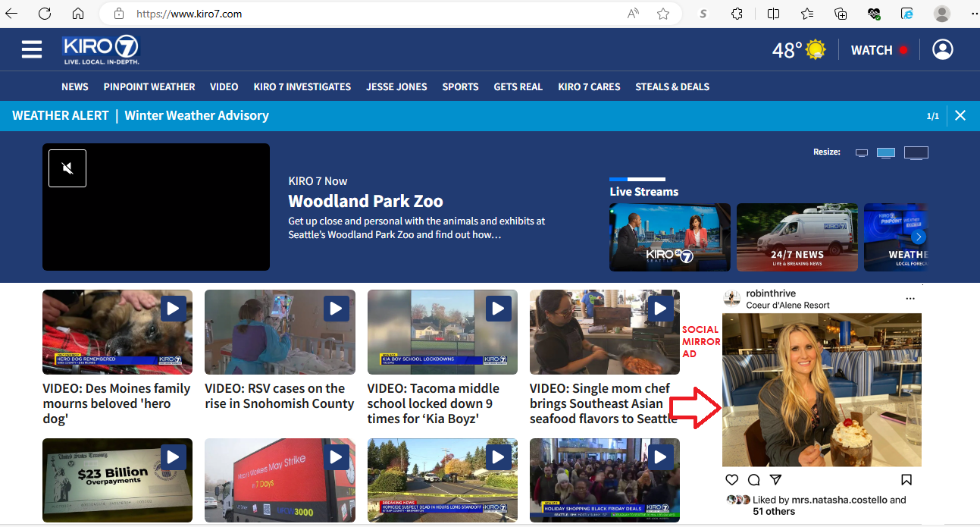
Task: Select the medium Resize player option
Action: point(886,152)
